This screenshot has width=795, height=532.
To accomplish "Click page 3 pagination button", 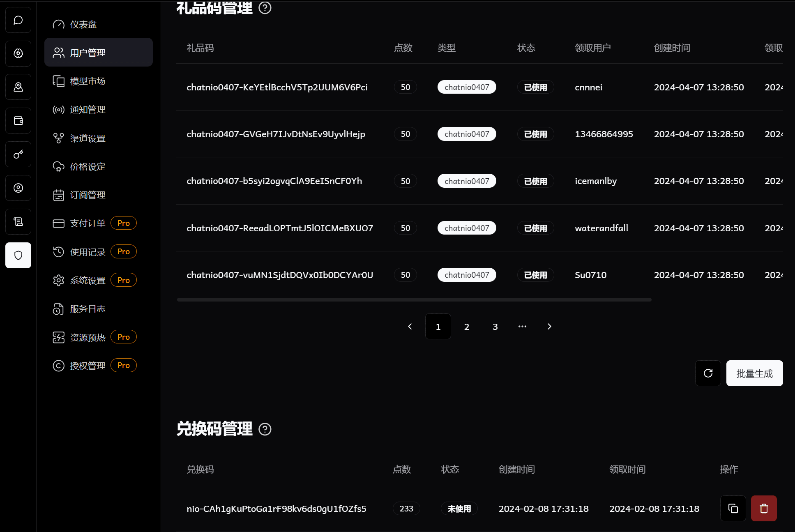I will click(x=495, y=326).
